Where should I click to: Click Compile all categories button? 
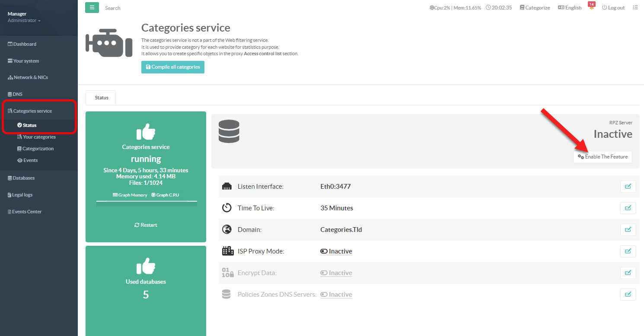tap(173, 67)
